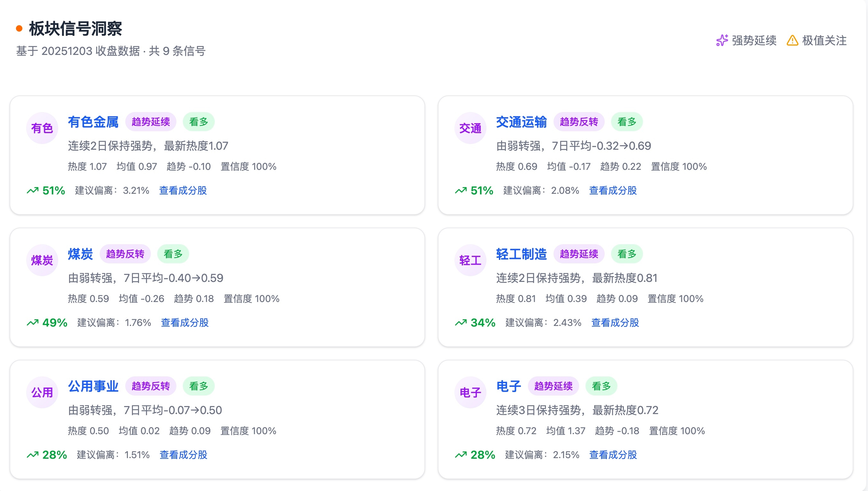The height and width of the screenshot is (491, 868).
Task: Click the 看多 badge on 交通运输 card
Action: [x=626, y=122]
